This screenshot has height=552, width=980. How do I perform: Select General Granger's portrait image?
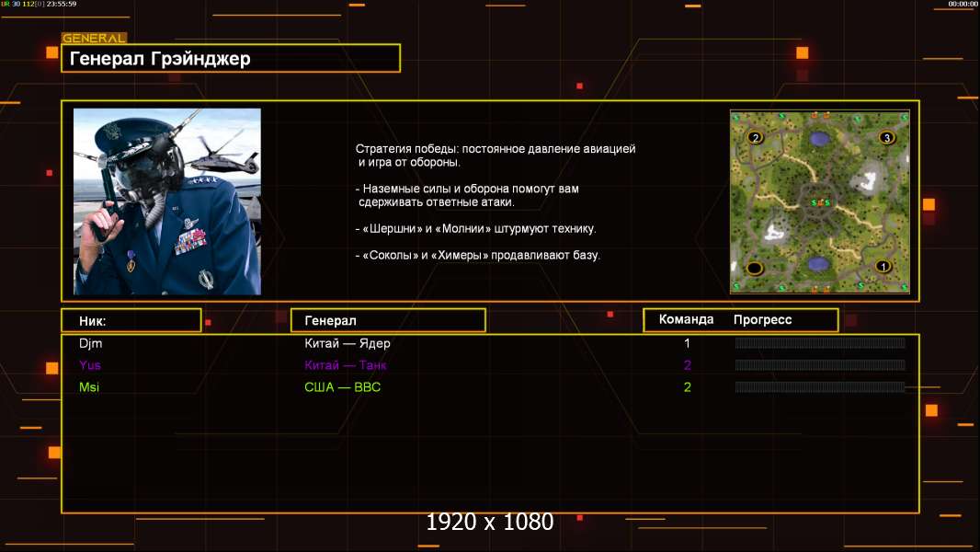[x=167, y=201]
